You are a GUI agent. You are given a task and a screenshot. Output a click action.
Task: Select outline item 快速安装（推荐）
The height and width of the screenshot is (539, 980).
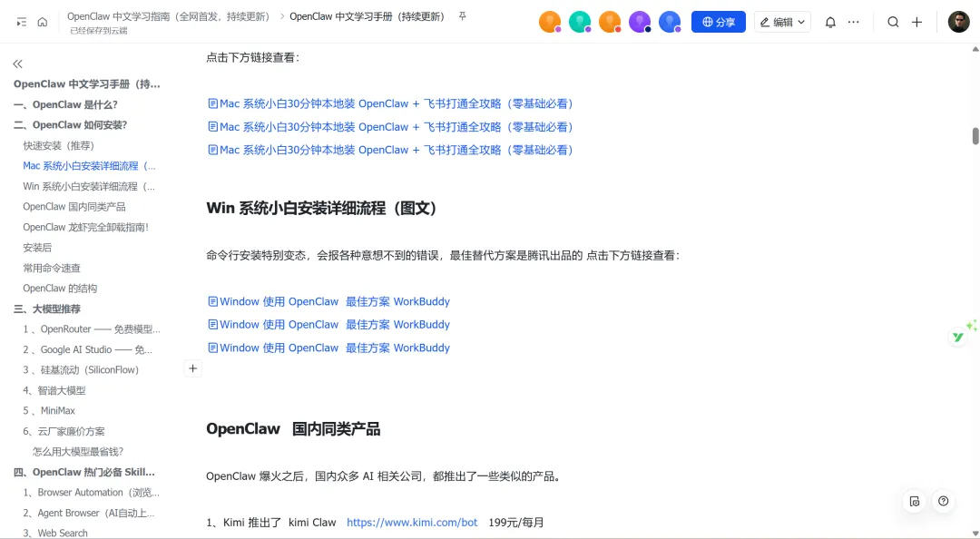(59, 145)
